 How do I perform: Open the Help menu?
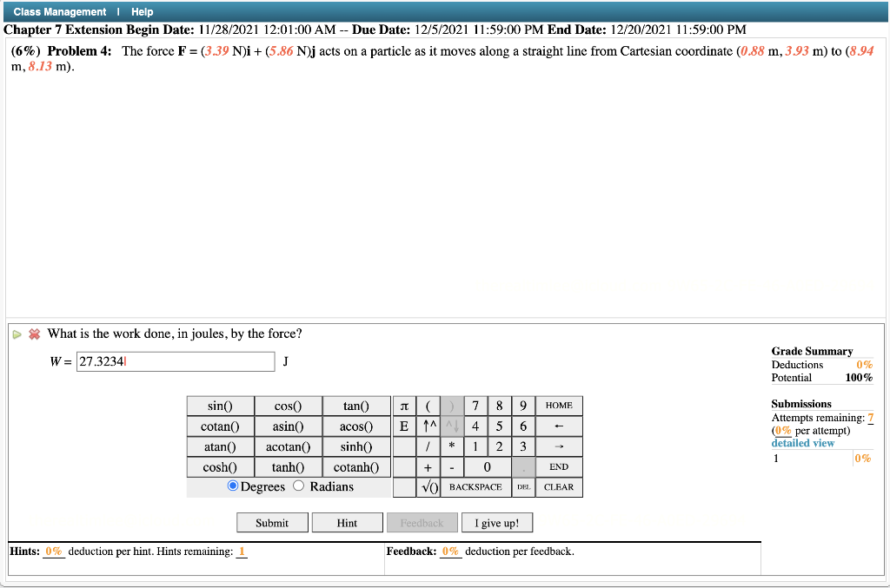click(x=140, y=11)
